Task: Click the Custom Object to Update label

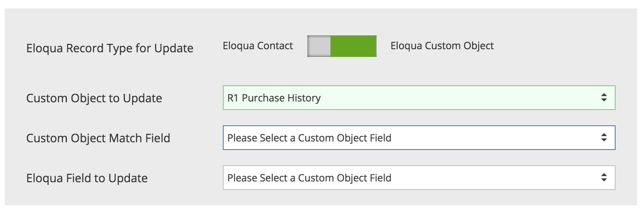Action: click(94, 98)
